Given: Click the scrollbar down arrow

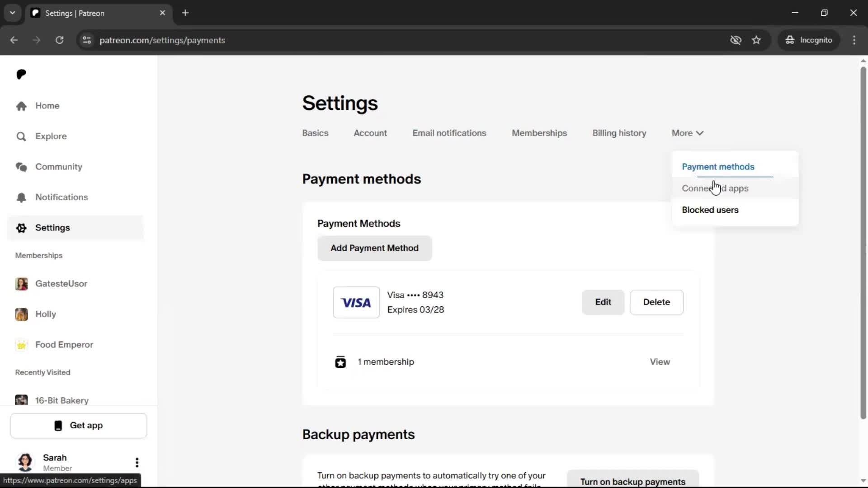Looking at the screenshot, I should pos(863,481).
